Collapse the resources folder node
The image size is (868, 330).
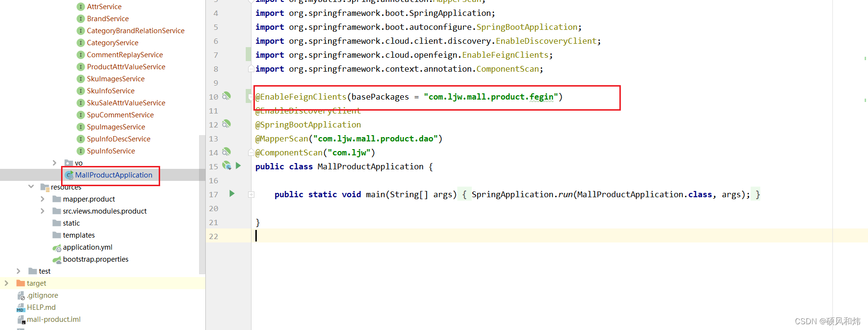point(31,187)
